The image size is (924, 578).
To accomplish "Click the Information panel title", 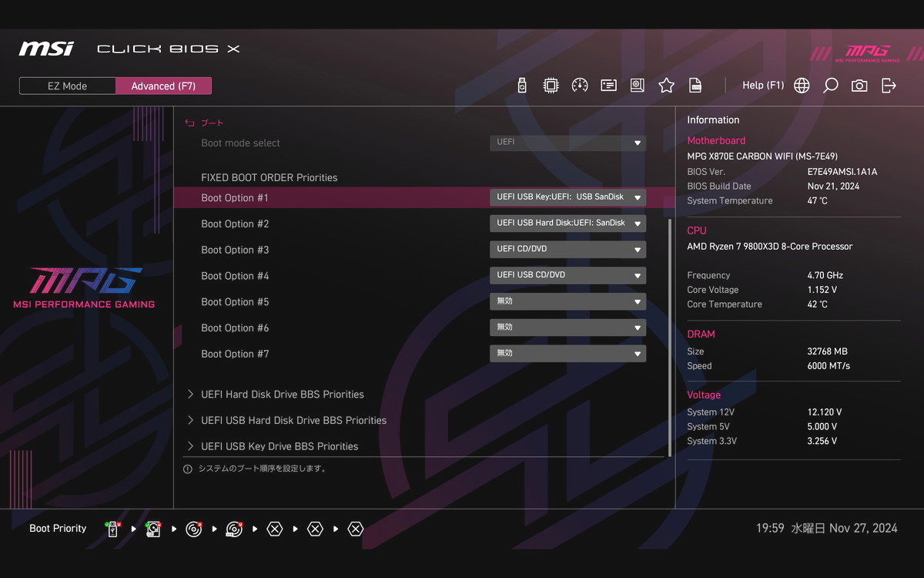I will point(713,120).
